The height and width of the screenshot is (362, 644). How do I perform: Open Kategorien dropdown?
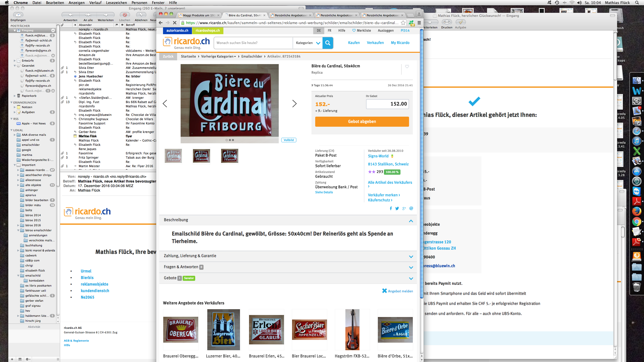coord(308,43)
